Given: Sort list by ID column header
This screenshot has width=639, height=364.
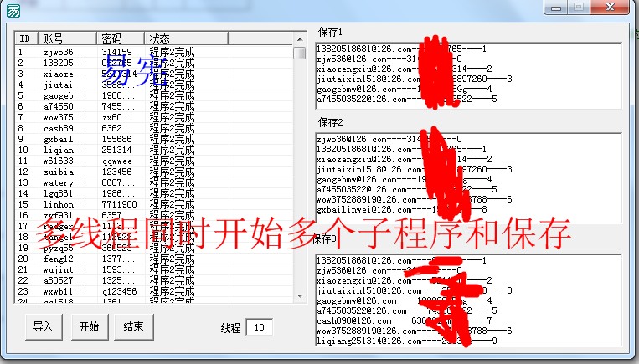Looking at the screenshot, I should click(25, 38).
